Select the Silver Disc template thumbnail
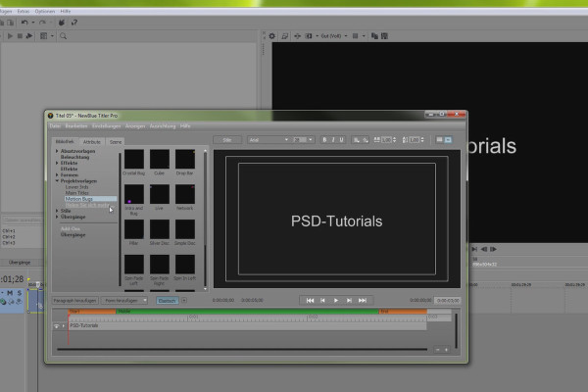 [x=160, y=229]
